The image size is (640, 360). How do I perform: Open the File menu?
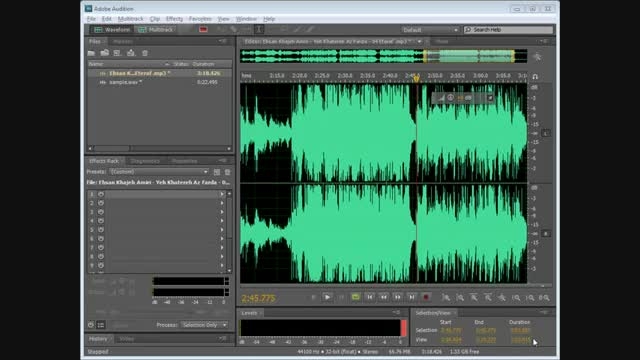click(x=91, y=19)
